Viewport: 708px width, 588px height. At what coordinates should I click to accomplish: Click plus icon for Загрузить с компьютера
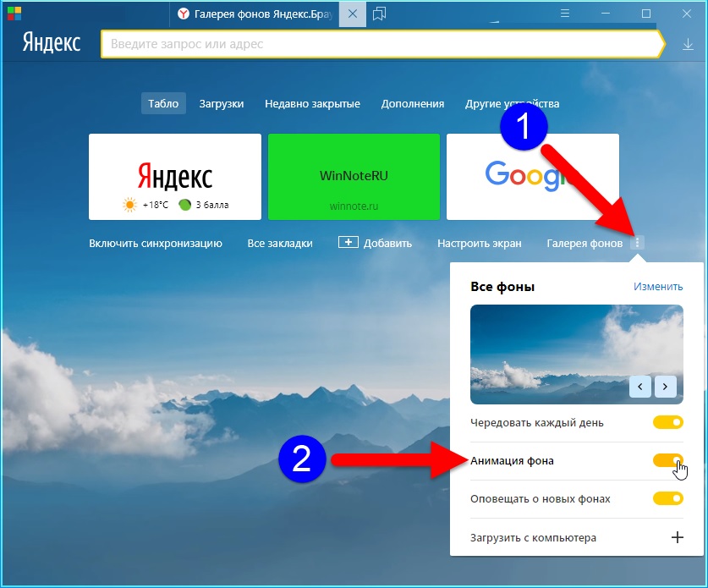(677, 537)
